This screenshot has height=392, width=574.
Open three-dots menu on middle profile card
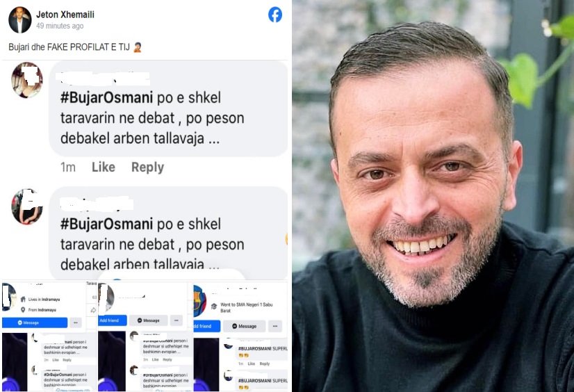[x=177, y=320]
